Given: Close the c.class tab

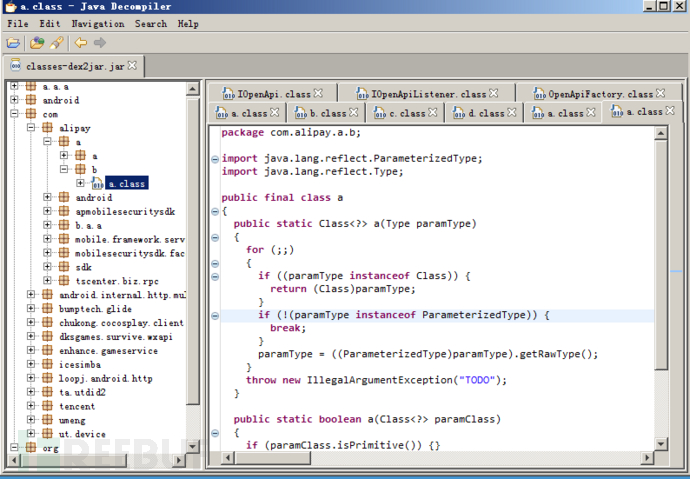Looking at the screenshot, I should click(x=433, y=113).
